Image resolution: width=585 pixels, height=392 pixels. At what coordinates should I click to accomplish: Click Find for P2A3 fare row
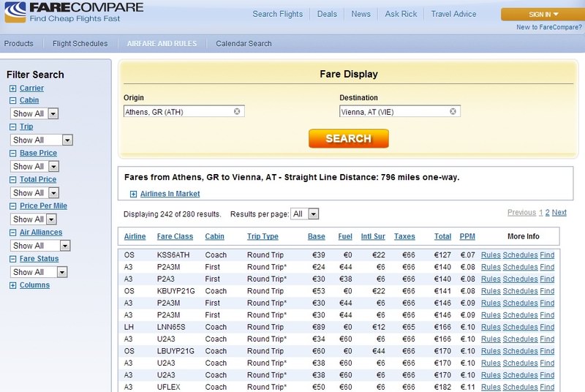click(547, 279)
